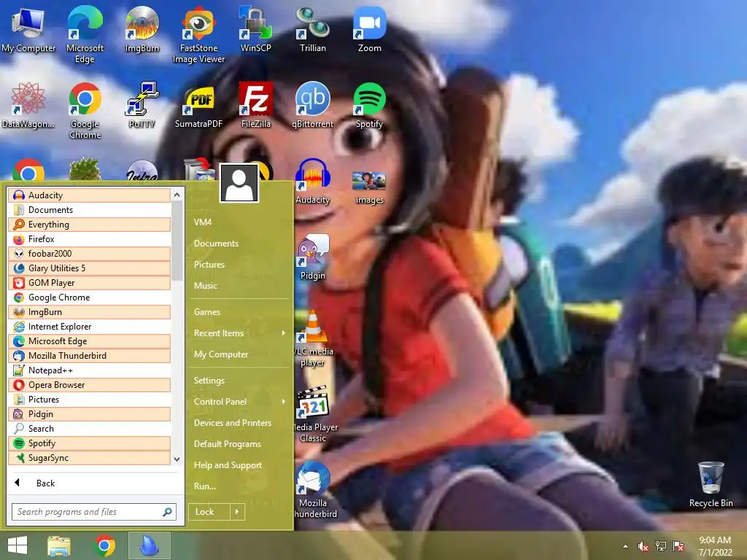This screenshot has width=747, height=560.
Task: Expand the Recent Items submenu
Action: [x=239, y=333]
